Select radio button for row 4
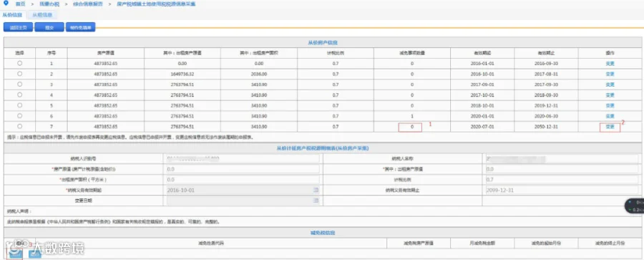644x260 pixels. 20,95
